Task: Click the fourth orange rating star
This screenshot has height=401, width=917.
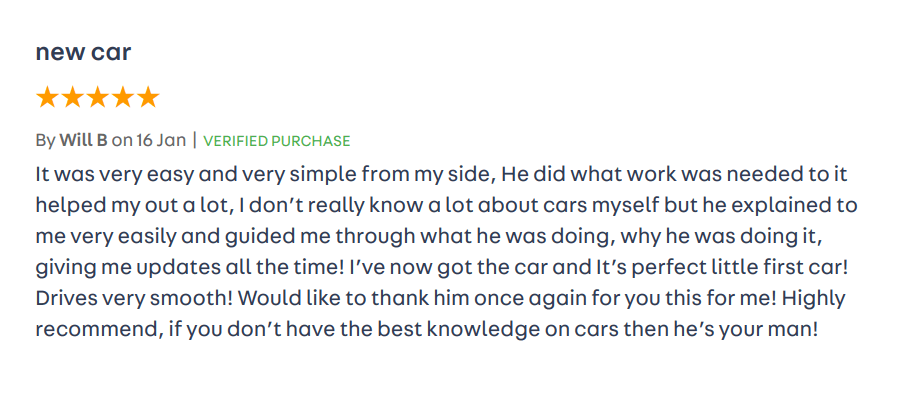Action: click(122, 98)
